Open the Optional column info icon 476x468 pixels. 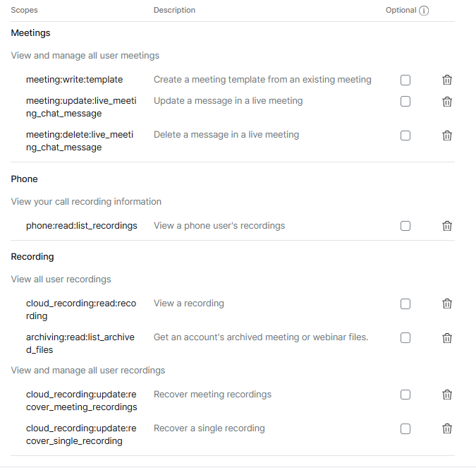pos(424,11)
